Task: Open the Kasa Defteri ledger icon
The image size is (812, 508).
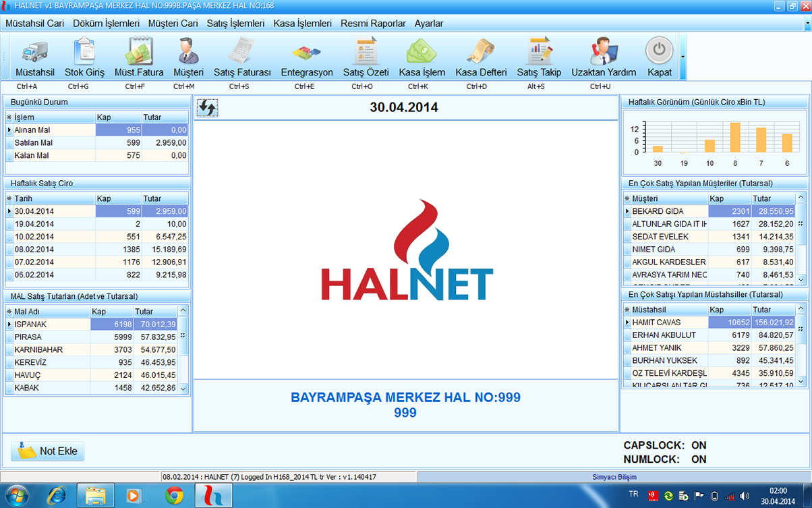Action: 481,52
